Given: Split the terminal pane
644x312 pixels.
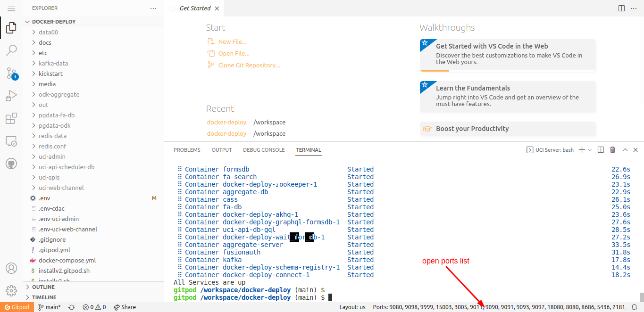Looking at the screenshot, I should click(x=601, y=150).
